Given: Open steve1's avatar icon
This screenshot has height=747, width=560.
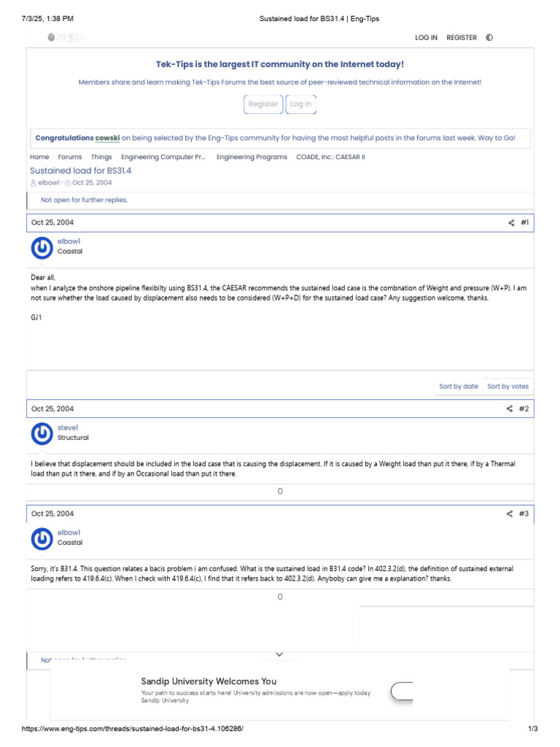Looking at the screenshot, I should pyautogui.click(x=42, y=434).
